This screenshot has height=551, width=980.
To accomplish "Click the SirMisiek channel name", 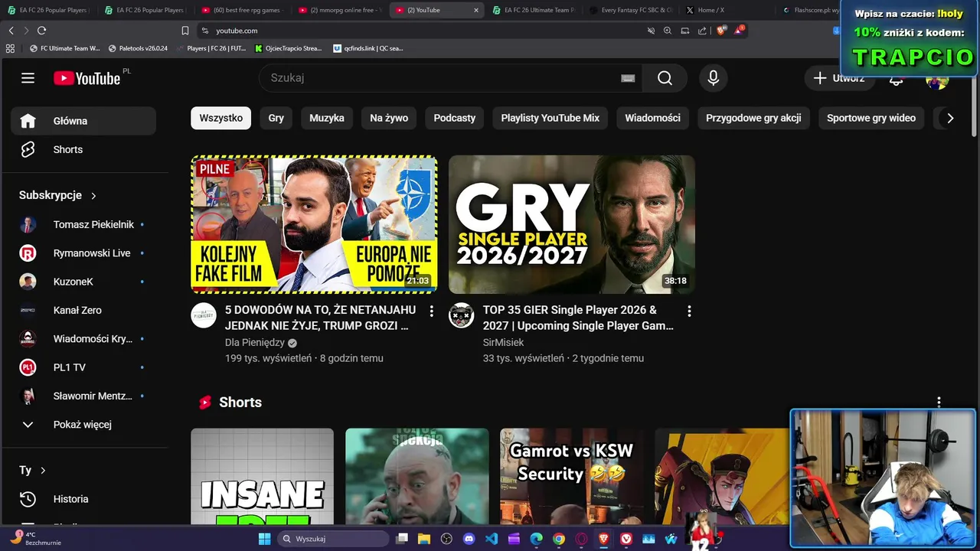I will (503, 343).
